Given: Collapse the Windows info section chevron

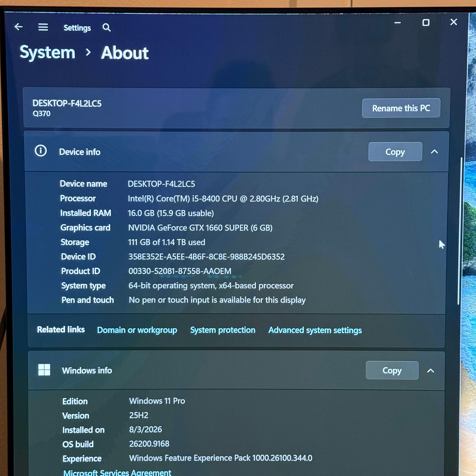Looking at the screenshot, I should [430, 370].
